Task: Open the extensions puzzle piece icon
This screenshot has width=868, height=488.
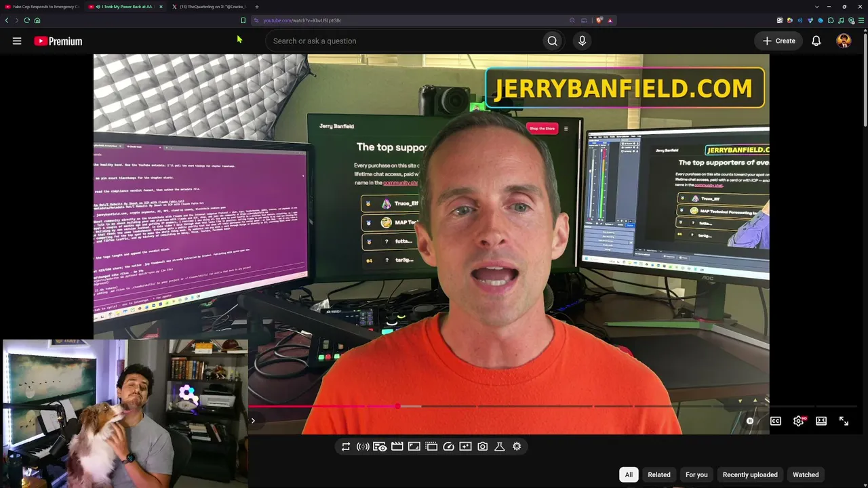Action: point(831,20)
